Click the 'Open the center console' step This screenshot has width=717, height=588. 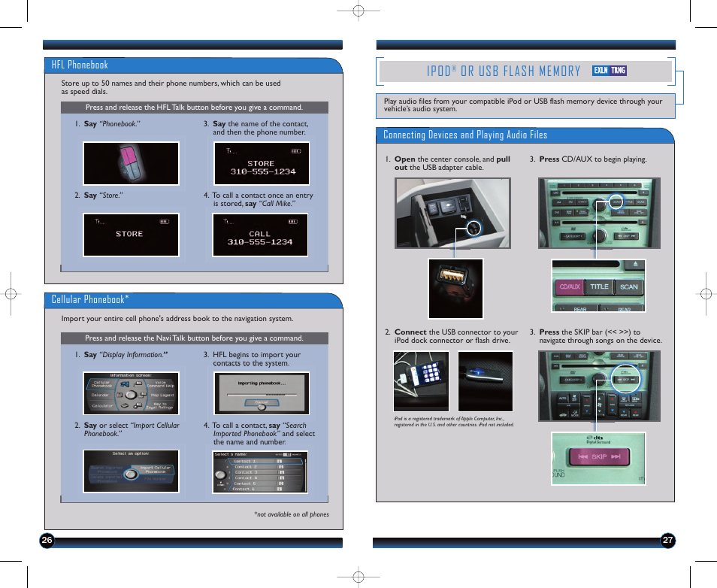click(448, 163)
